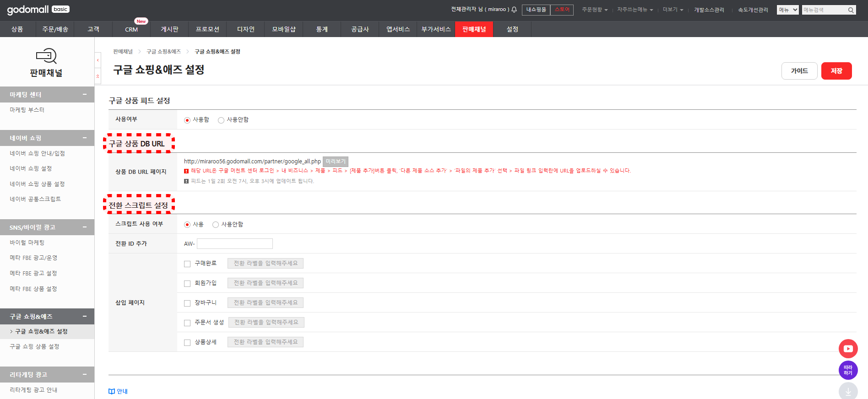868x399 pixels.
Task: Check the 구매완료 checkbox
Action: [x=187, y=264]
